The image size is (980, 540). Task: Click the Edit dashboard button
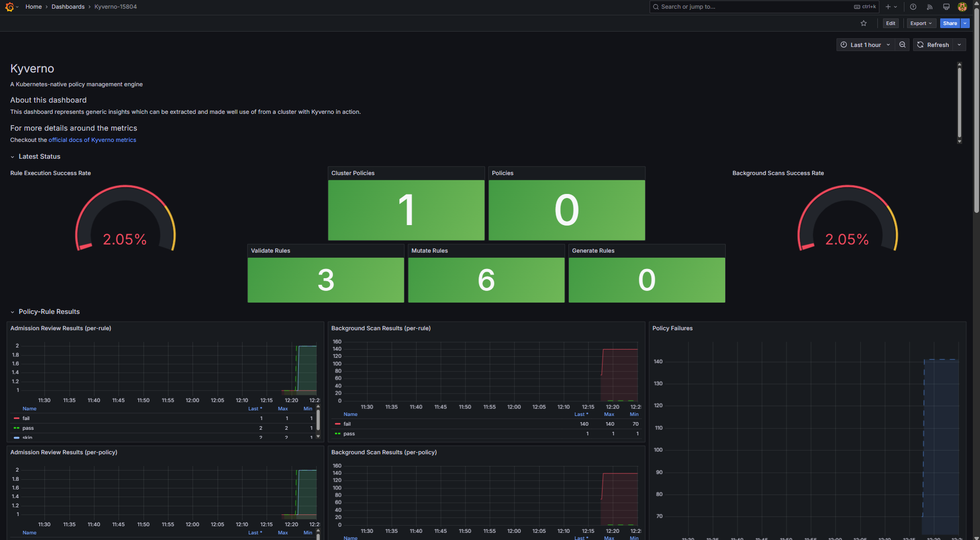click(891, 23)
